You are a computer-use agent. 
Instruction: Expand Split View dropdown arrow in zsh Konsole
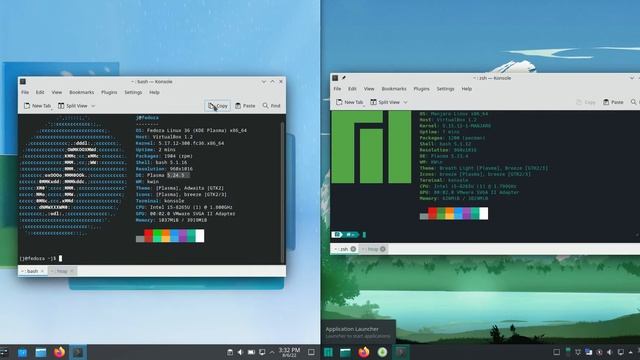[405, 102]
